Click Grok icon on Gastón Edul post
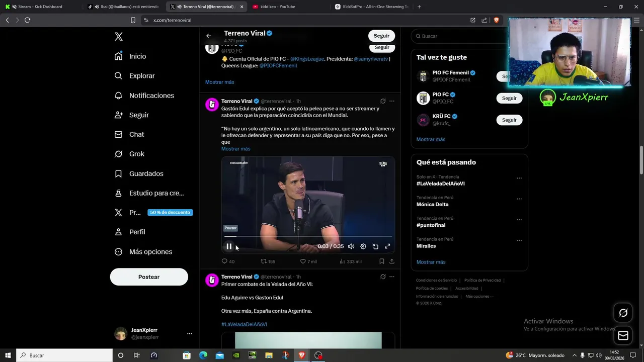644x362 pixels. pyautogui.click(x=383, y=101)
